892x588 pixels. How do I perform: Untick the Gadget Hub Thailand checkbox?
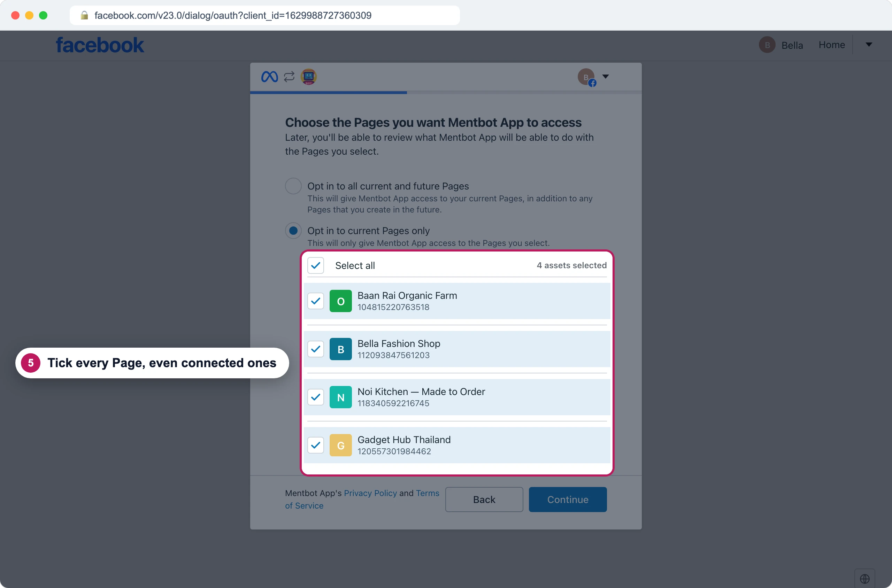315,445
